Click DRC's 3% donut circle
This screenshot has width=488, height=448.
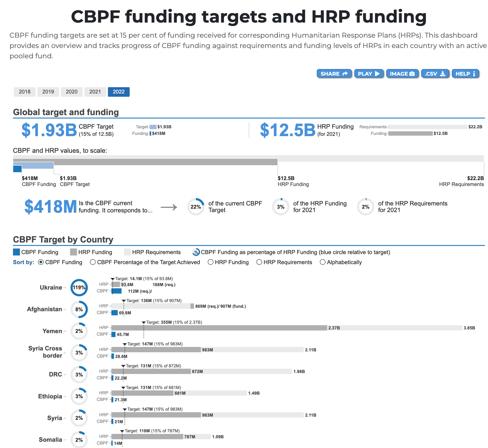(79, 375)
